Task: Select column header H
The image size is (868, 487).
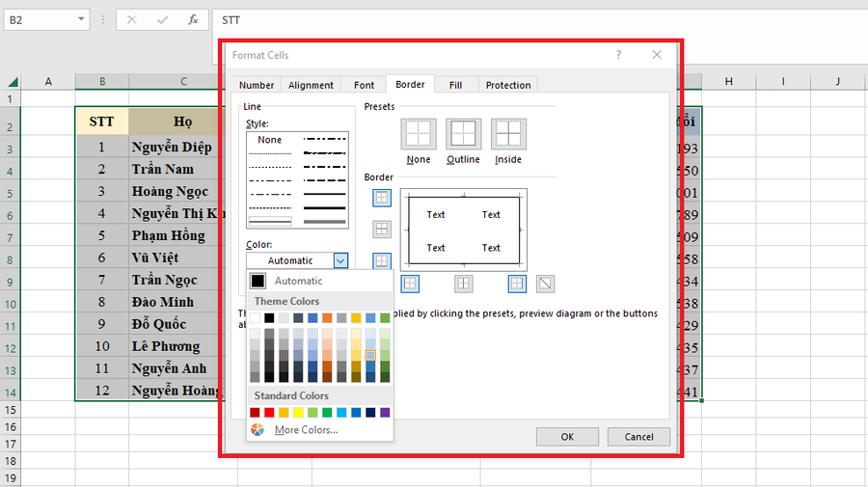Action: tap(729, 81)
